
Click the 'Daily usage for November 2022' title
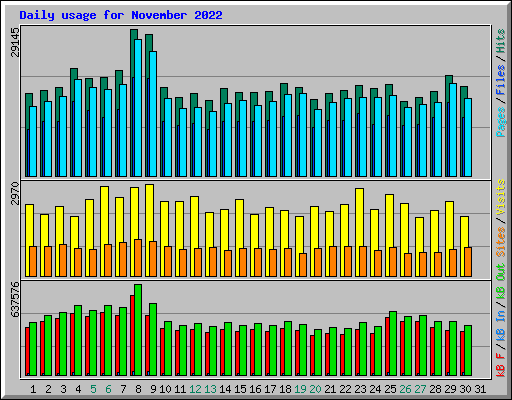121,15
